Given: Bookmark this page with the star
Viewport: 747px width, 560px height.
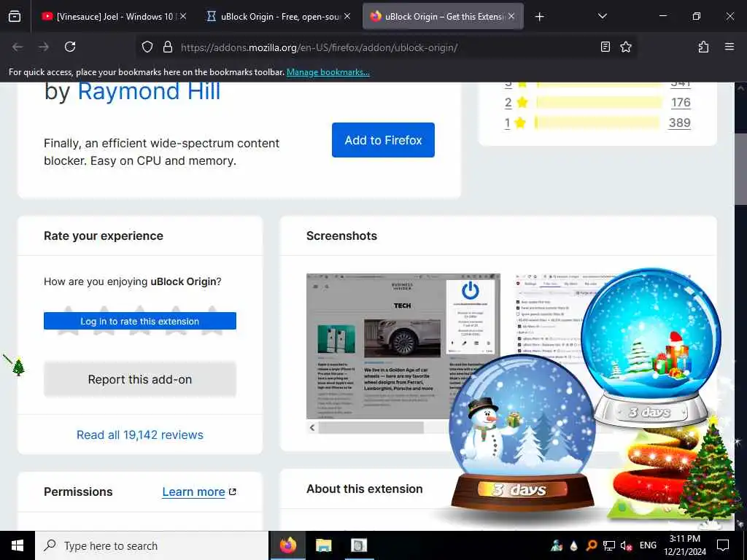Looking at the screenshot, I should click(x=625, y=47).
